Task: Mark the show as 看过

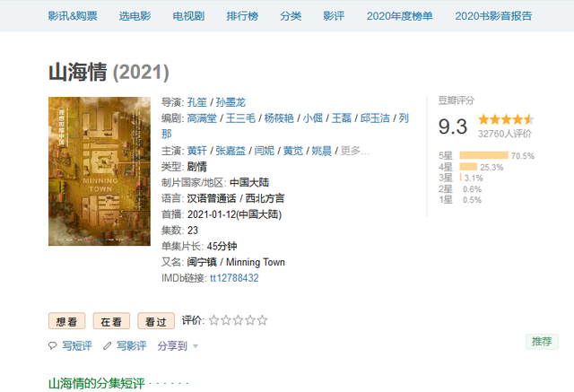Action: (x=156, y=321)
